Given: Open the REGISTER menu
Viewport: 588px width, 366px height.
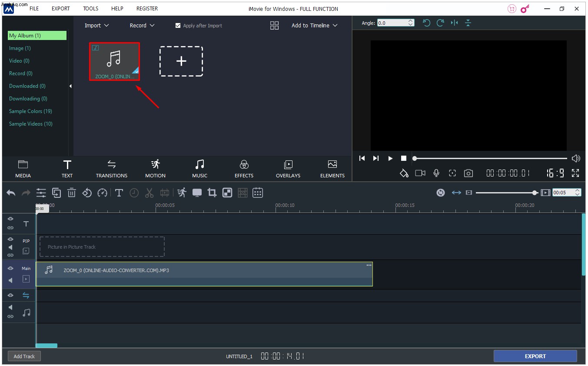Looking at the screenshot, I should click(147, 9).
